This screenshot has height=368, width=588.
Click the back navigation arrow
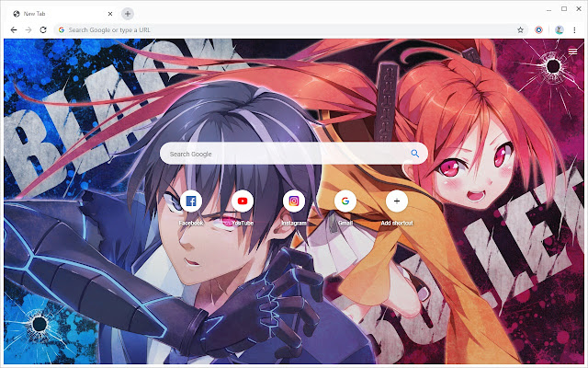point(14,30)
